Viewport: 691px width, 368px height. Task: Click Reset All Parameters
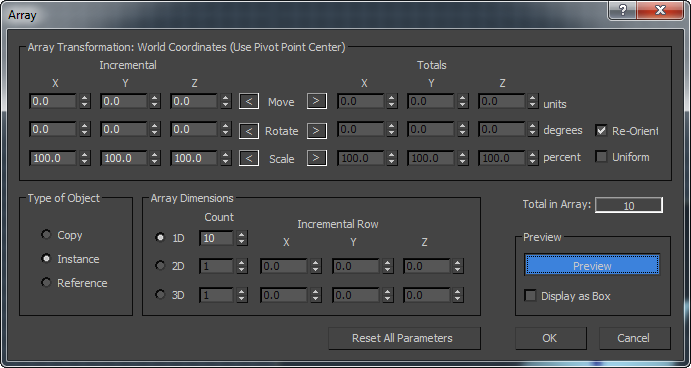tap(404, 338)
